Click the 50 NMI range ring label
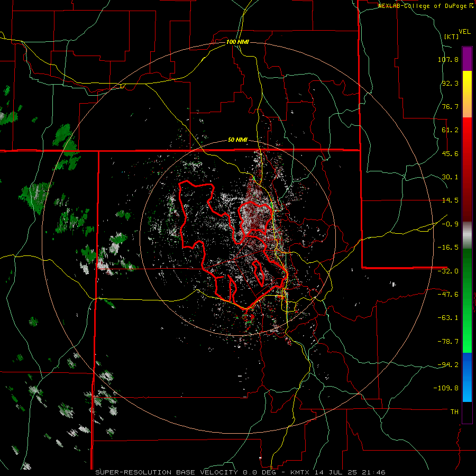Screen dimensions: 476x476 click(x=237, y=140)
